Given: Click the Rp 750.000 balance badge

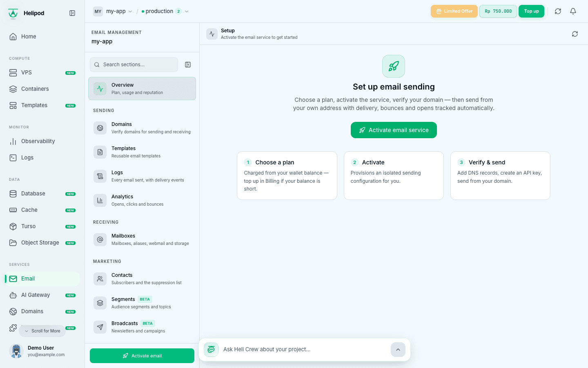Looking at the screenshot, I should click(498, 11).
